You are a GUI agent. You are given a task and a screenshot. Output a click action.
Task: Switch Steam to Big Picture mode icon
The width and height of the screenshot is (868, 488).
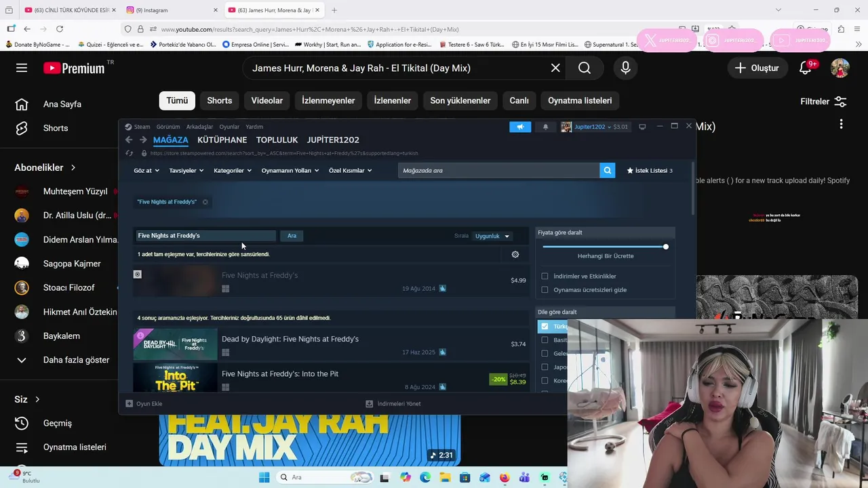pos(642,127)
